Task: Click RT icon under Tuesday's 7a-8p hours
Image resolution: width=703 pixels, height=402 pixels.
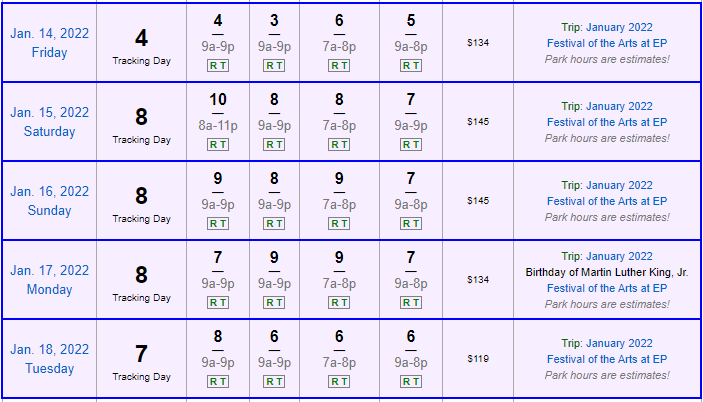Action: (x=339, y=381)
